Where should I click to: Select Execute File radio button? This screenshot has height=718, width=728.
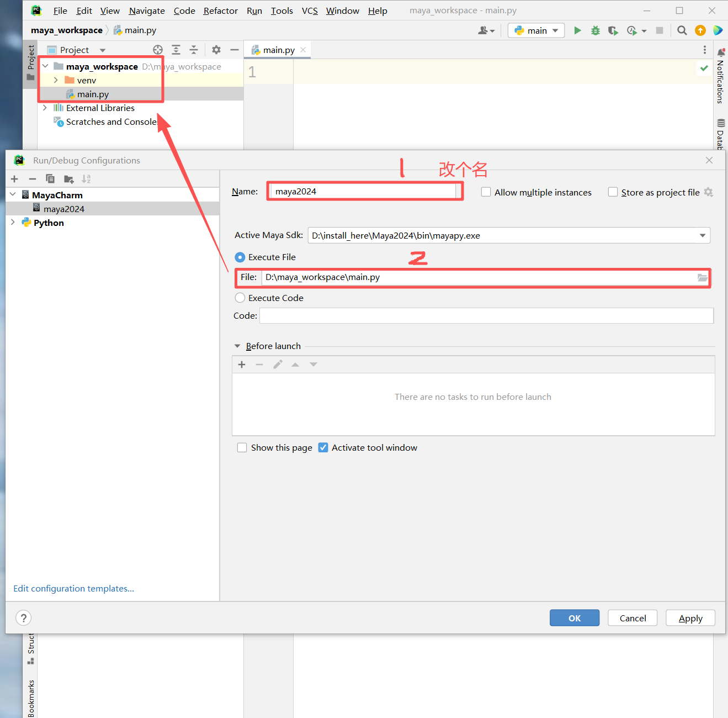pos(240,257)
